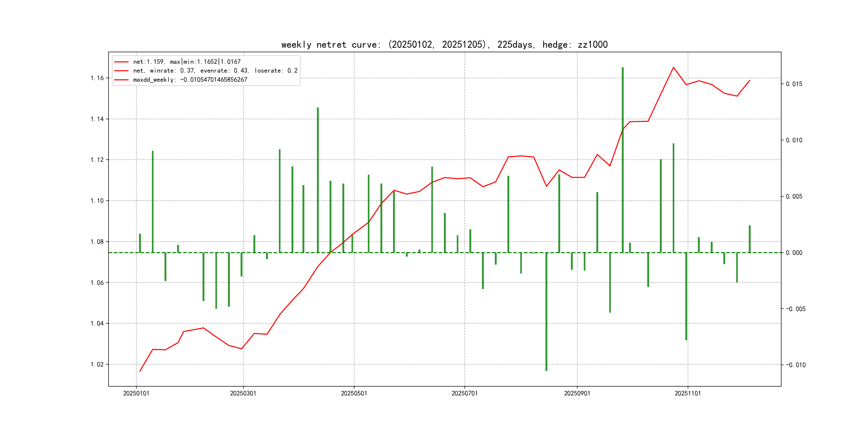Click the 1.16 left axis tick label
This screenshot has width=868, height=434.
point(97,78)
